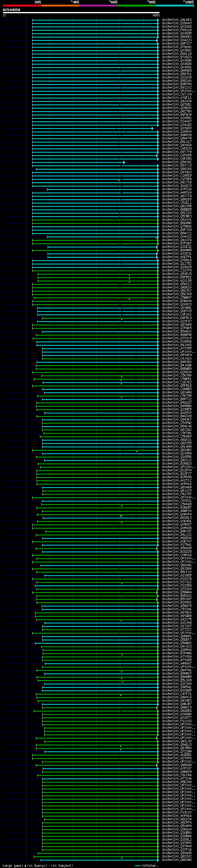Select hit label UniRef100_Q12752
Viewport: 197px width, 868px height.
[177, 264]
